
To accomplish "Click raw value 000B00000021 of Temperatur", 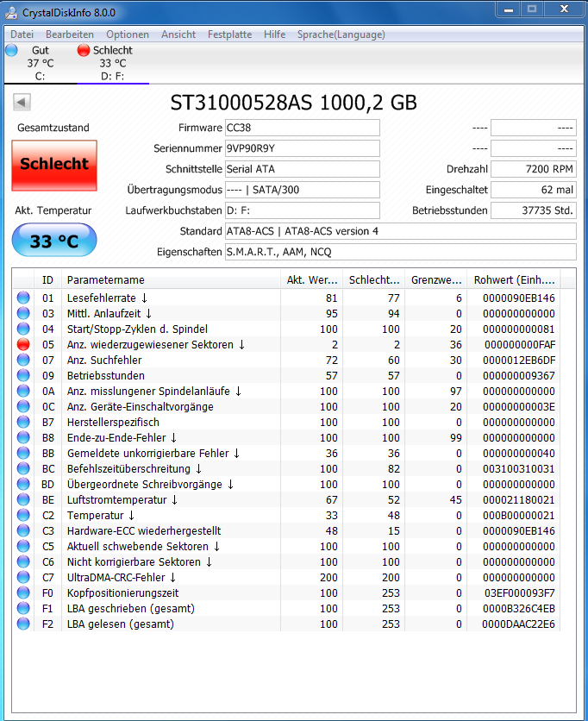I will [x=518, y=516].
